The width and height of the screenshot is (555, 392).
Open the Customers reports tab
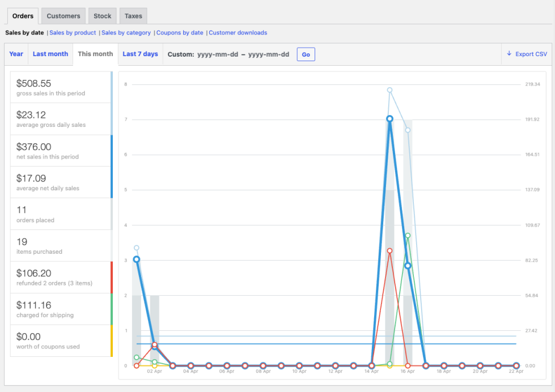pos(63,16)
